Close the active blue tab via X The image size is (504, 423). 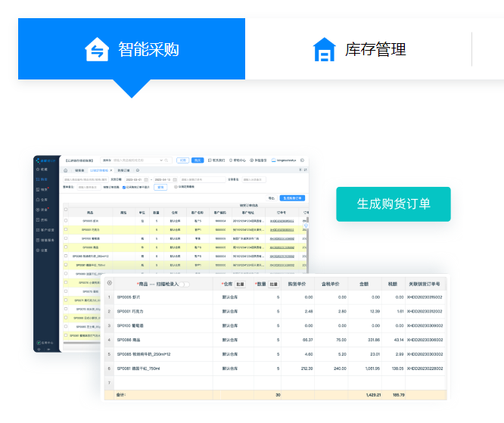(111, 170)
